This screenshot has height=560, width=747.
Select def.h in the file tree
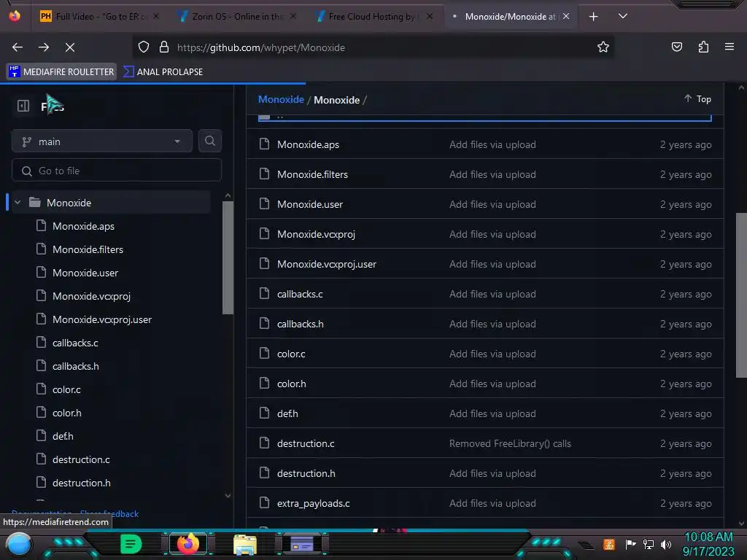(63, 436)
